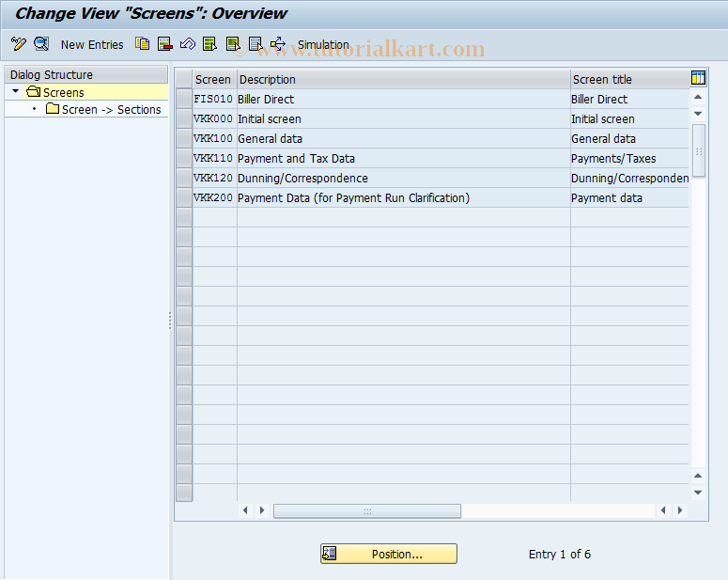The height and width of the screenshot is (580, 728).
Task: Click the Select Block icon
Action: pyautogui.click(x=233, y=44)
